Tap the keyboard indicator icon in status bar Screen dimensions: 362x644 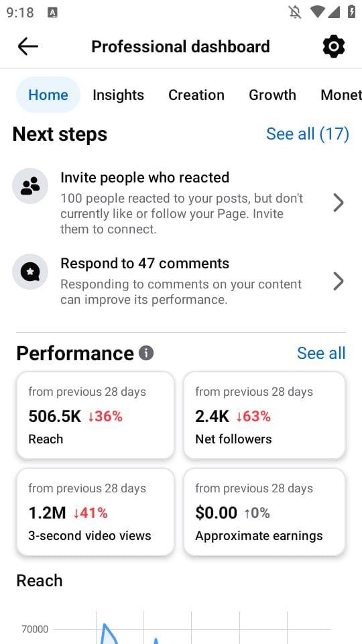[52, 13]
